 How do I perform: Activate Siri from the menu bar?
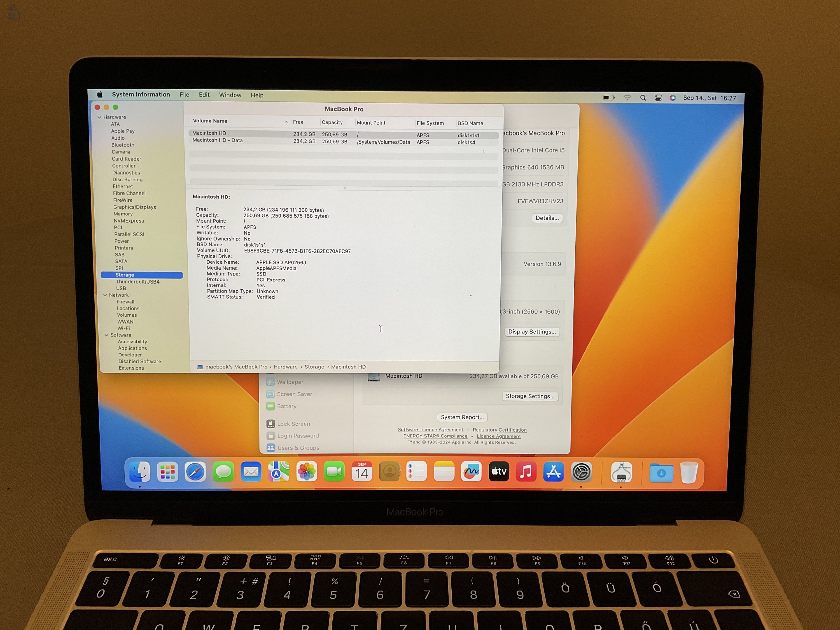[x=673, y=98]
